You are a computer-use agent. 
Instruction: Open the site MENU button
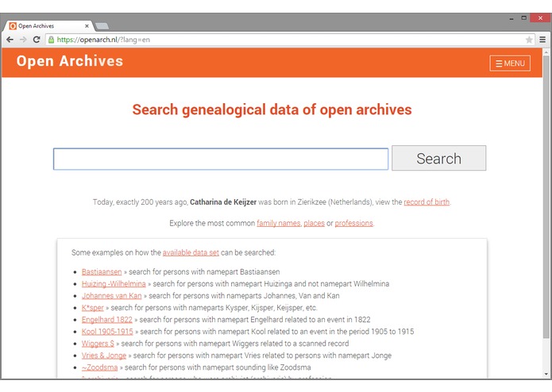pyautogui.click(x=510, y=63)
